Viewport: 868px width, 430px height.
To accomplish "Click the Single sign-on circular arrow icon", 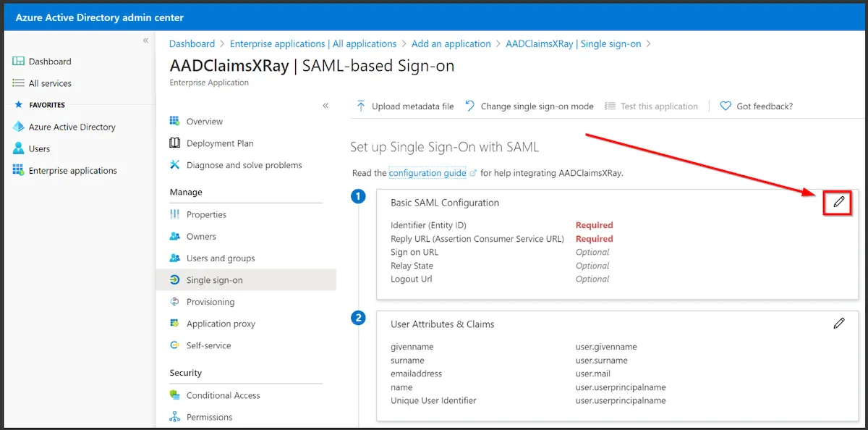I will point(174,279).
